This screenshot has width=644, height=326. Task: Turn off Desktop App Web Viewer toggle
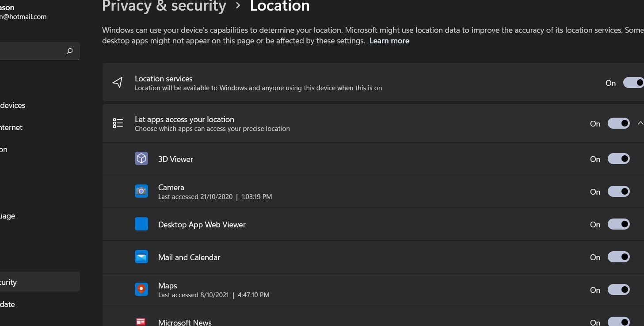click(619, 224)
